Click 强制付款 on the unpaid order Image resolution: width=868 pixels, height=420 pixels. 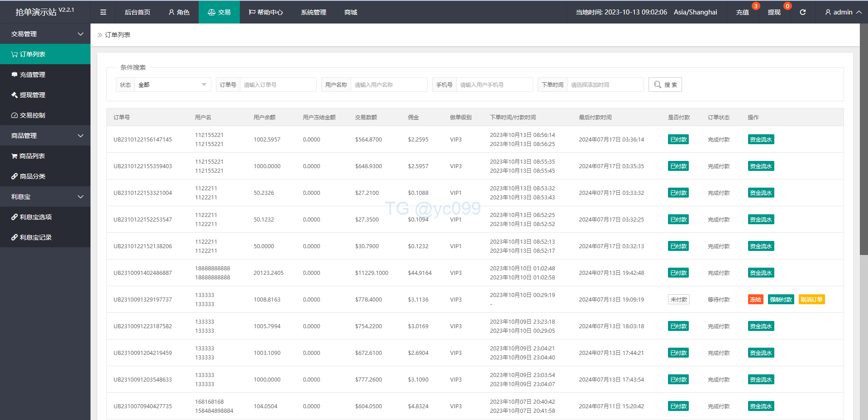[x=781, y=299]
